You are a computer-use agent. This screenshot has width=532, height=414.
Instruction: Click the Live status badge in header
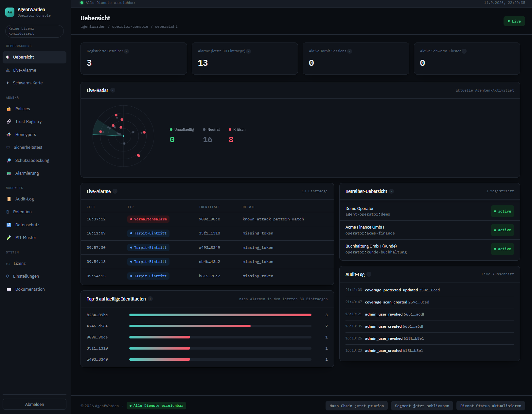point(514,21)
